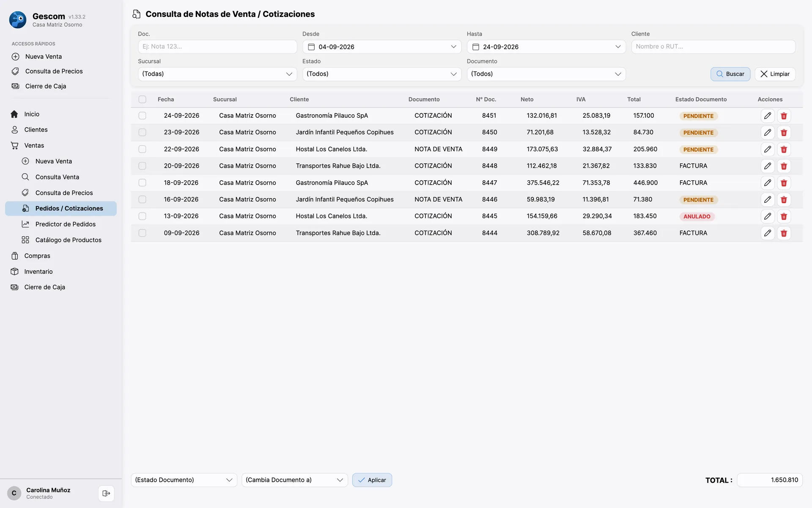Expand the Sucursal dropdown
The height and width of the screenshot is (508, 812).
pyautogui.click(x=217, y=74)
